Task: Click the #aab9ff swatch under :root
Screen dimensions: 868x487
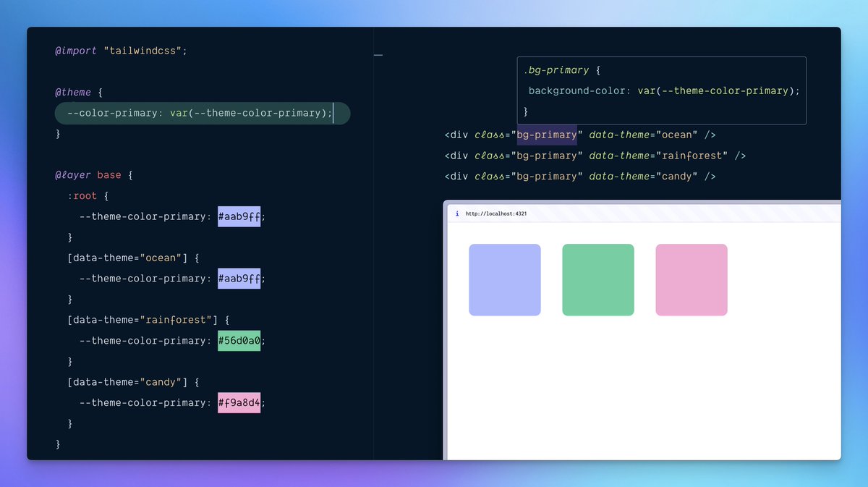Action: pyautogui.click(x=239, y=216)
